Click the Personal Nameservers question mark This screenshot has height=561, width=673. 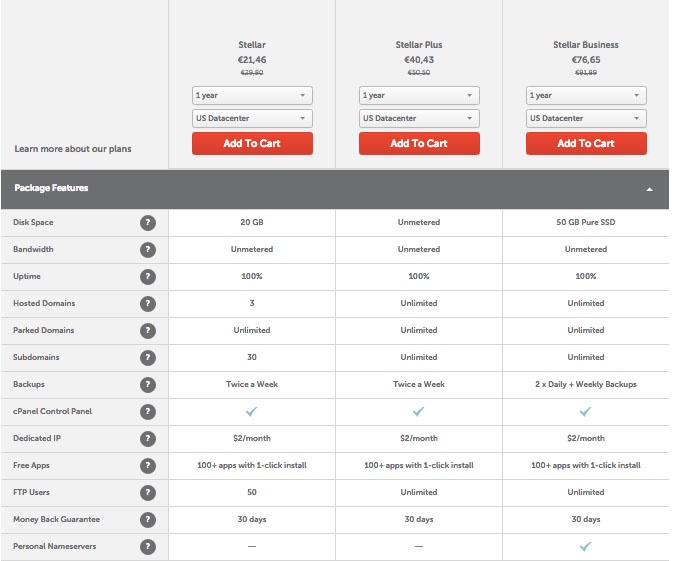point(148,547)
